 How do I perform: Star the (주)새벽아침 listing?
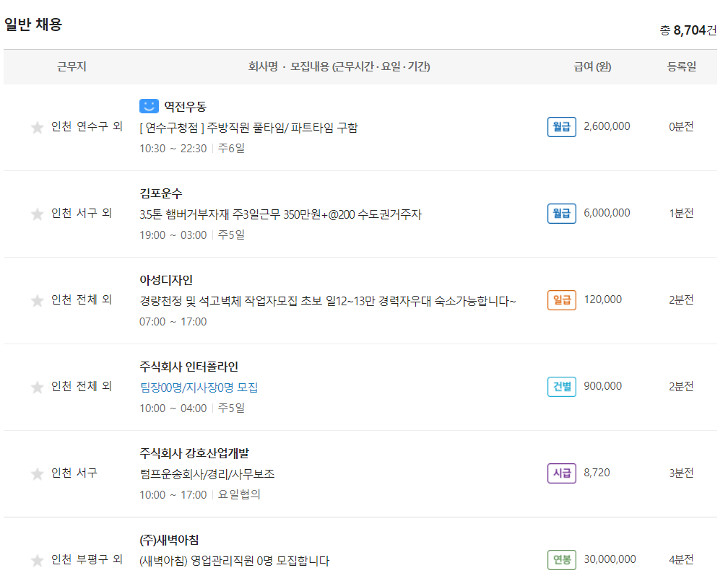pyautogui.click(x=37, y=561)
